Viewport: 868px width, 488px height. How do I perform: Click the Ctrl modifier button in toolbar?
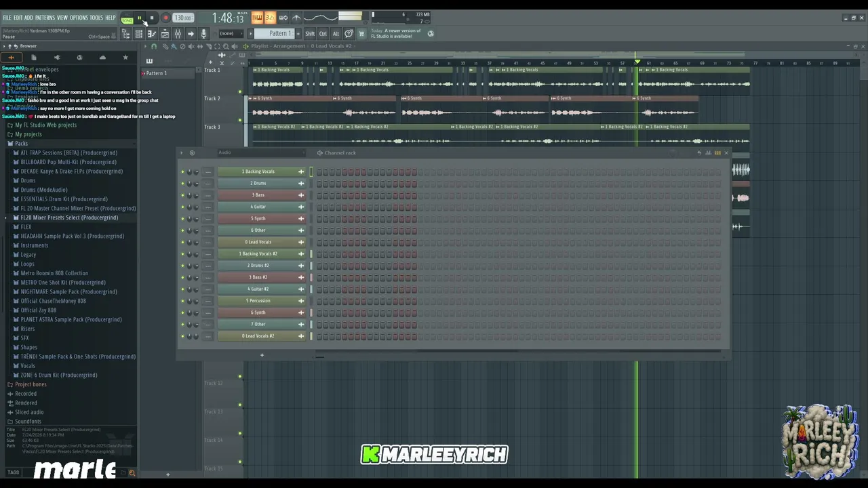(x=323, y=34)
